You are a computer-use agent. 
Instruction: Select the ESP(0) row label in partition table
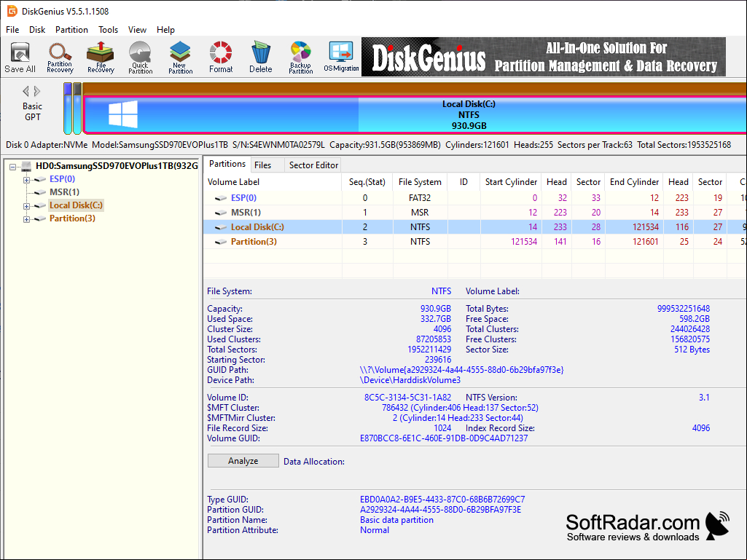[243, 197]
